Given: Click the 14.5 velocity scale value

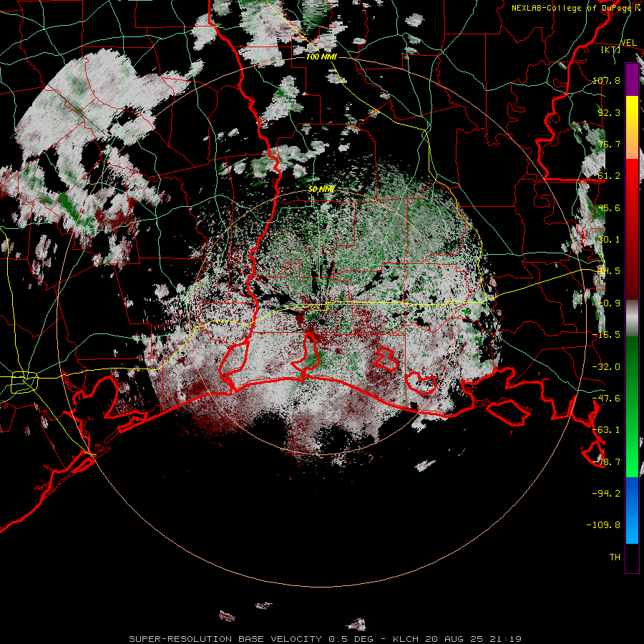Looking at the screenshot, I should (609, 271).
